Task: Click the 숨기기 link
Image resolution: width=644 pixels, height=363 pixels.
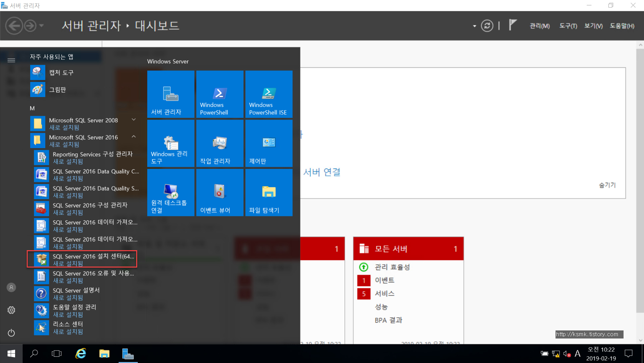Action: pos(607,185)
